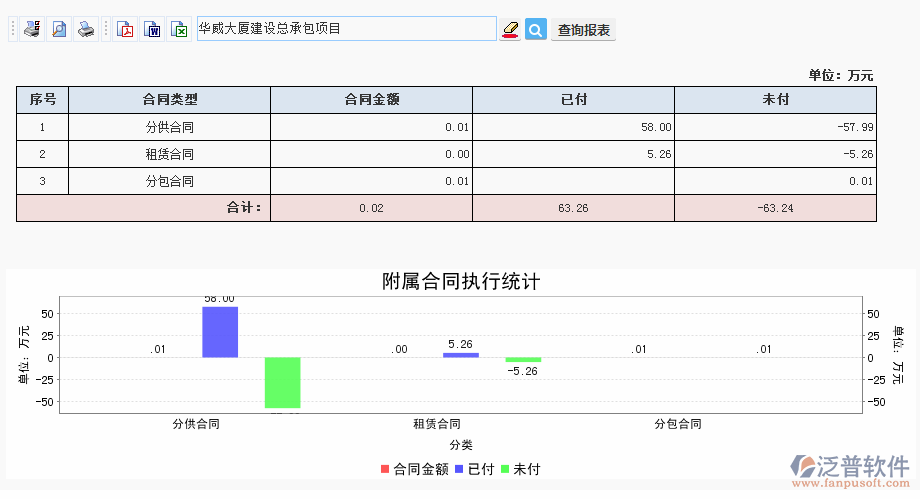Click the 未付 column header

point(776,100)
